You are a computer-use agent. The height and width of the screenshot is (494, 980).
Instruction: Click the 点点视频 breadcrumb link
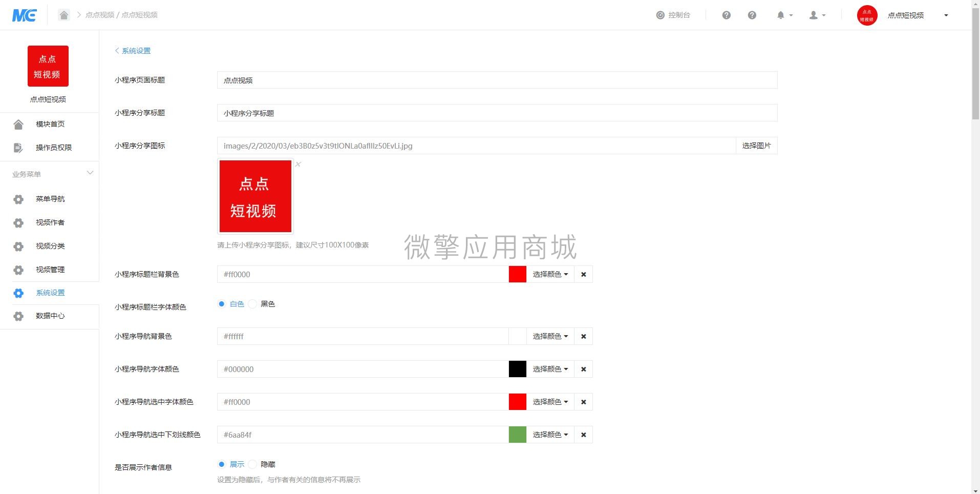point(100,15)
